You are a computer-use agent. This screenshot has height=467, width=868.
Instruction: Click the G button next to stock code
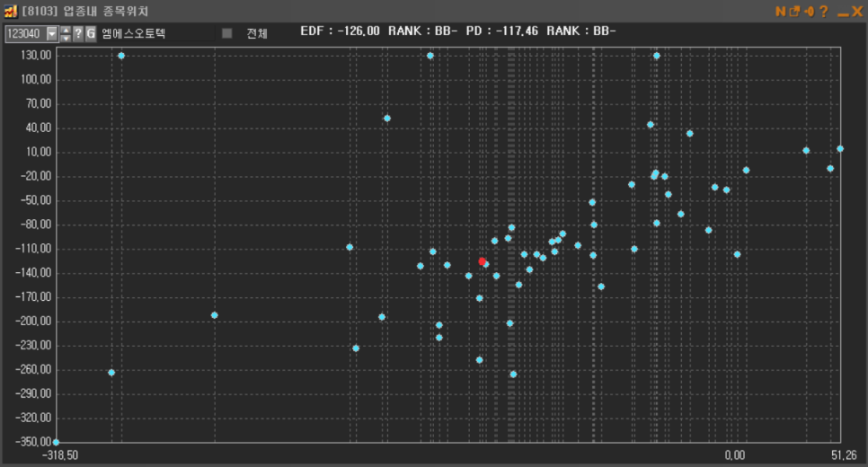click(x=91, y=34)
